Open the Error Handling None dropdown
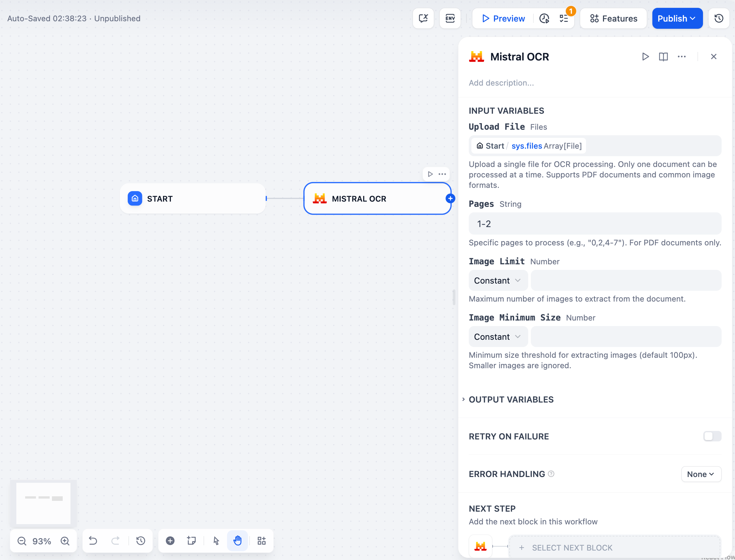This screenshot has width=735, height=560. [701, 474]
